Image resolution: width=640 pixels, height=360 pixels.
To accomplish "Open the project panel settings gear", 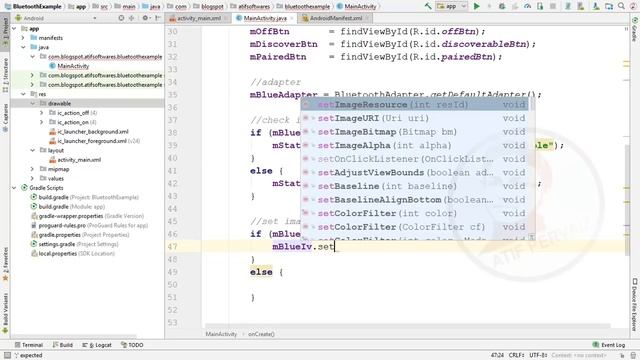I will point(146,18).
